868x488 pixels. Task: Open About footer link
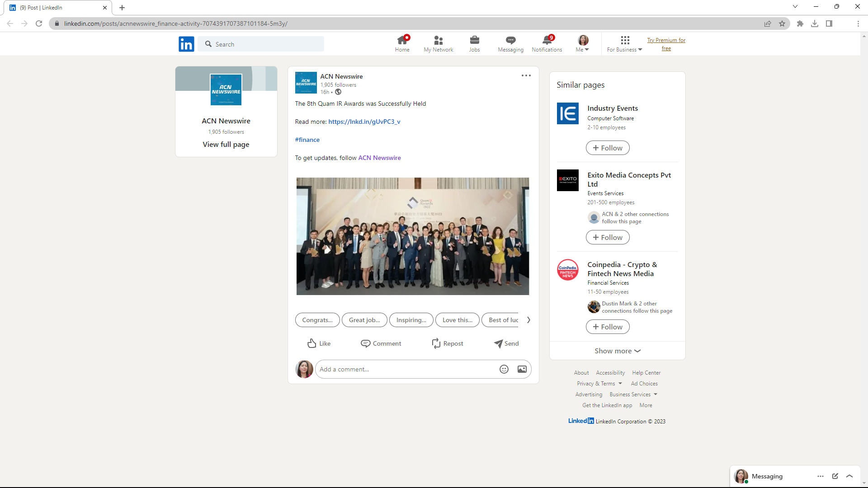tap(581, 373)
